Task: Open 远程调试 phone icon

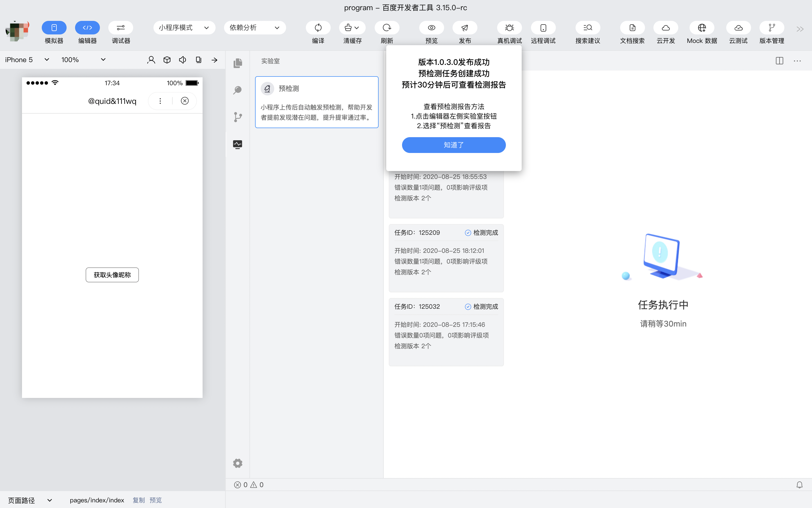Action: tap(543, 28)
